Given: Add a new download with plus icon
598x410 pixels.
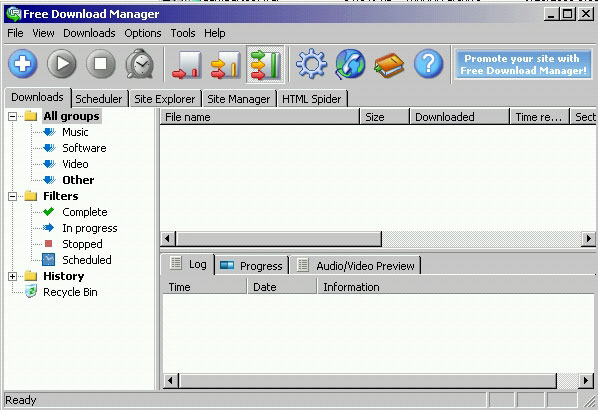Looking at the screenshot, I should pyautogui.click(x=23, y=64).
